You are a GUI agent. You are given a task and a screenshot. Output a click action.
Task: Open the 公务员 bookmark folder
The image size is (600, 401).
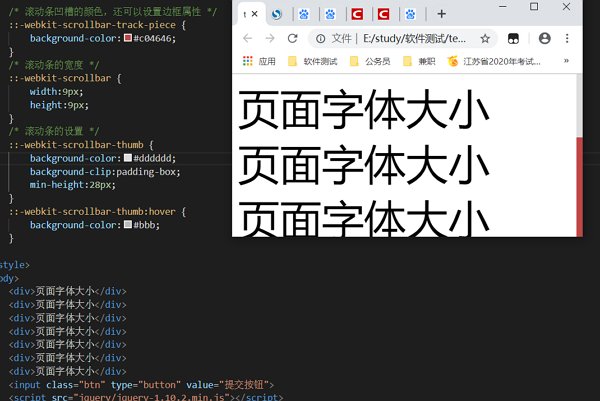point(370,61)
